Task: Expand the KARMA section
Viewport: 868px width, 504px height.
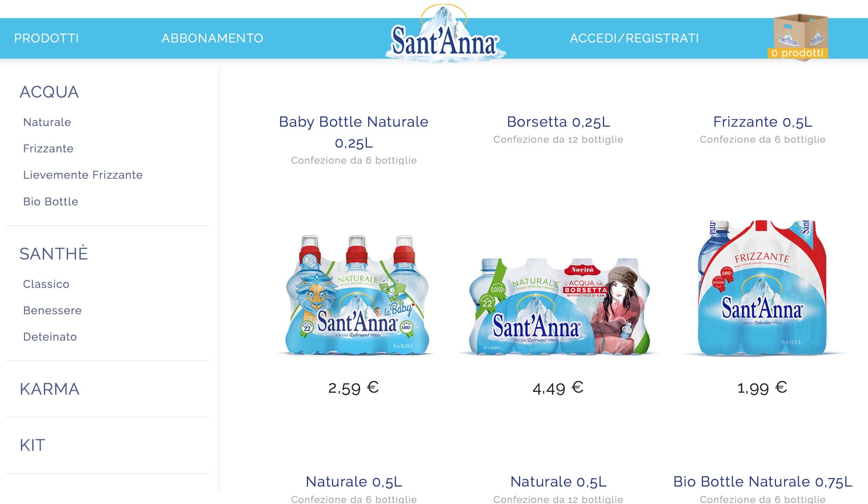Action: (50, 389)
